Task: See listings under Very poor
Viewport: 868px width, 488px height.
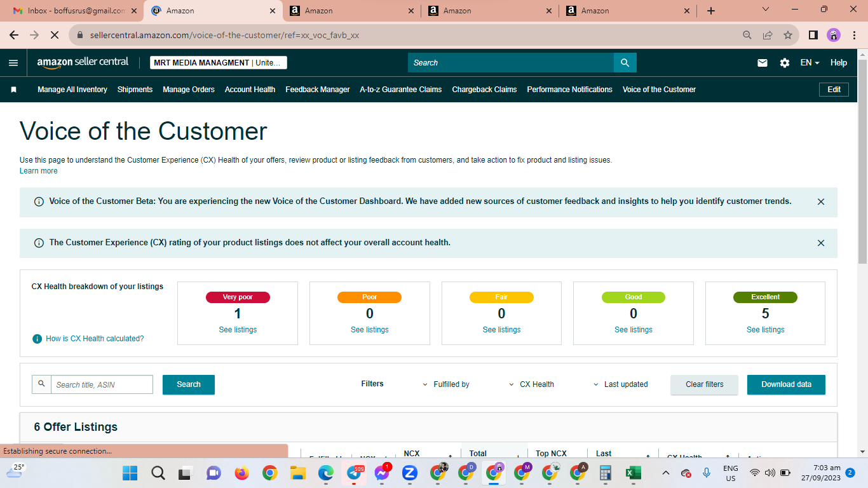Action: click(x=238, y=330)
